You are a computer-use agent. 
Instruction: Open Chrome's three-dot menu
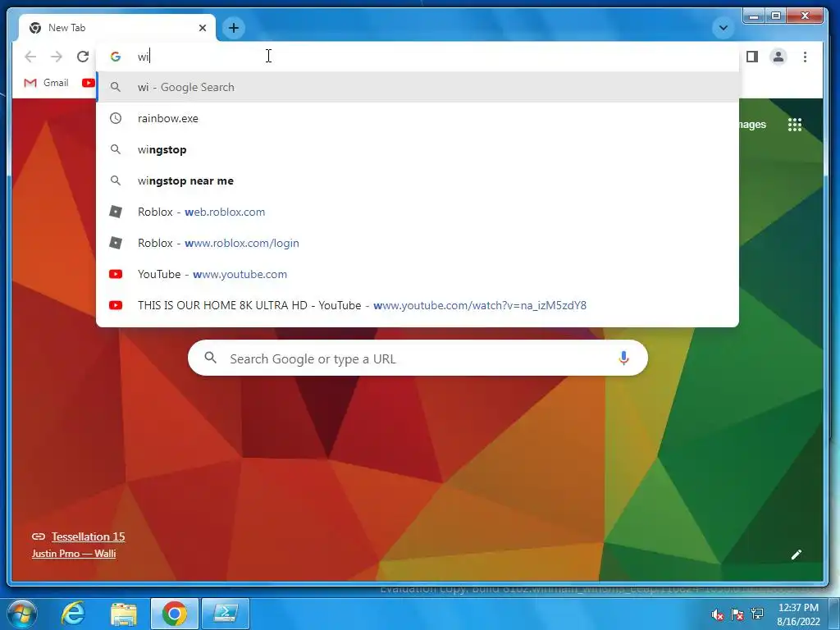pos(806,57)
